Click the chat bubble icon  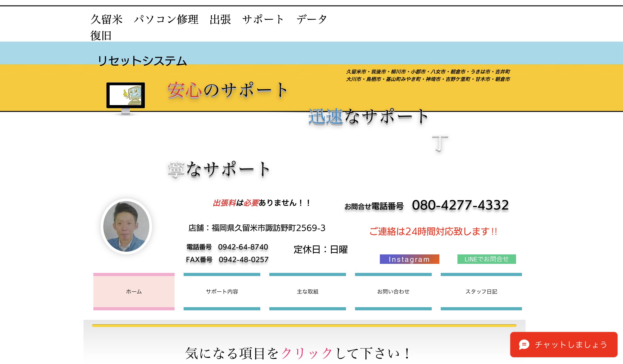[524, 344]
